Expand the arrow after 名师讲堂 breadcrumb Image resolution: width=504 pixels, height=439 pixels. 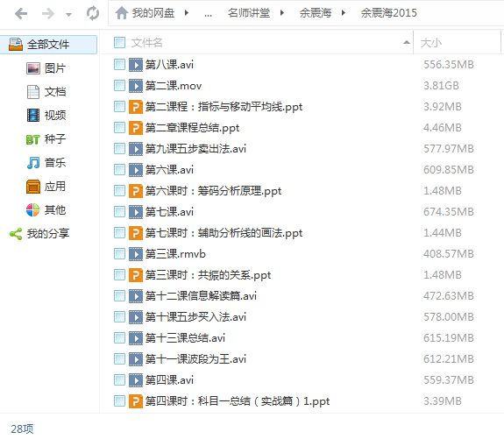tap(282, 13)
